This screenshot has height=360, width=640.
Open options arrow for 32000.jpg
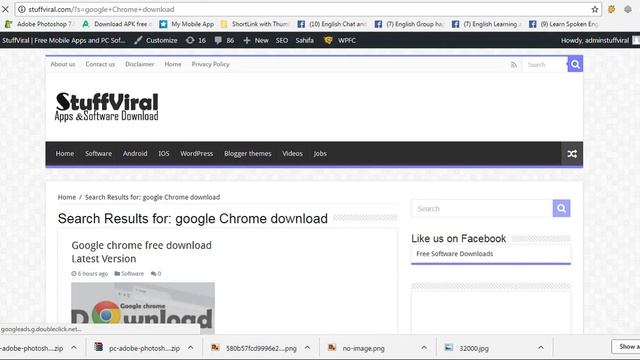pos(541,348)
